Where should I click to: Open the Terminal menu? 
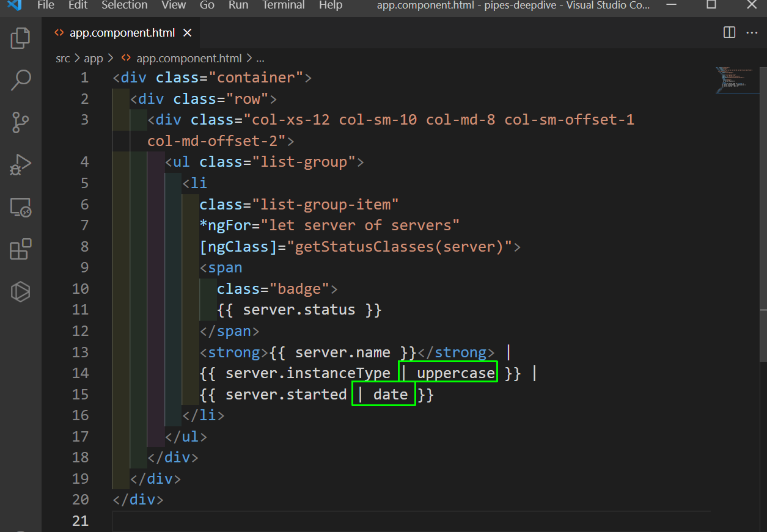284,5
